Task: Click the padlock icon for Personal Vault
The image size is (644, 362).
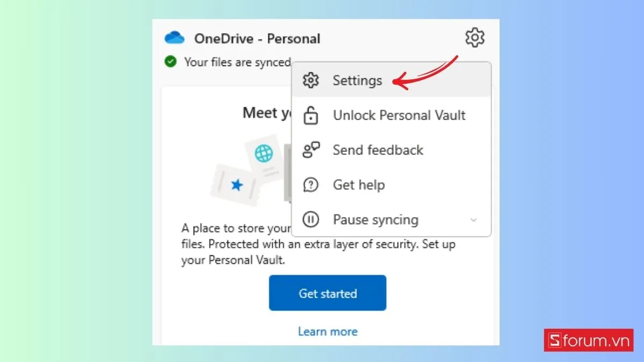Action: click(311, 115)
